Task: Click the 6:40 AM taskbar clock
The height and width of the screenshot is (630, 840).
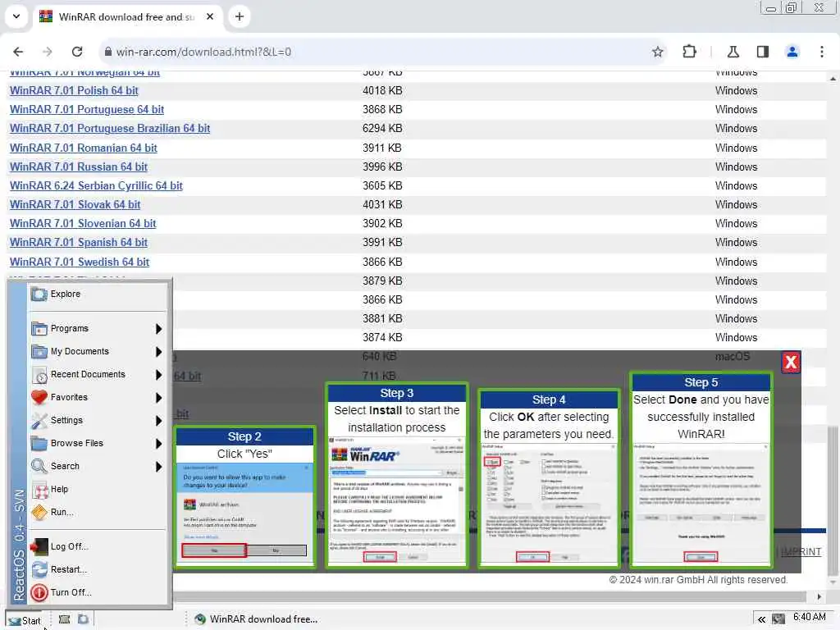Action: [x=810, y=617]
